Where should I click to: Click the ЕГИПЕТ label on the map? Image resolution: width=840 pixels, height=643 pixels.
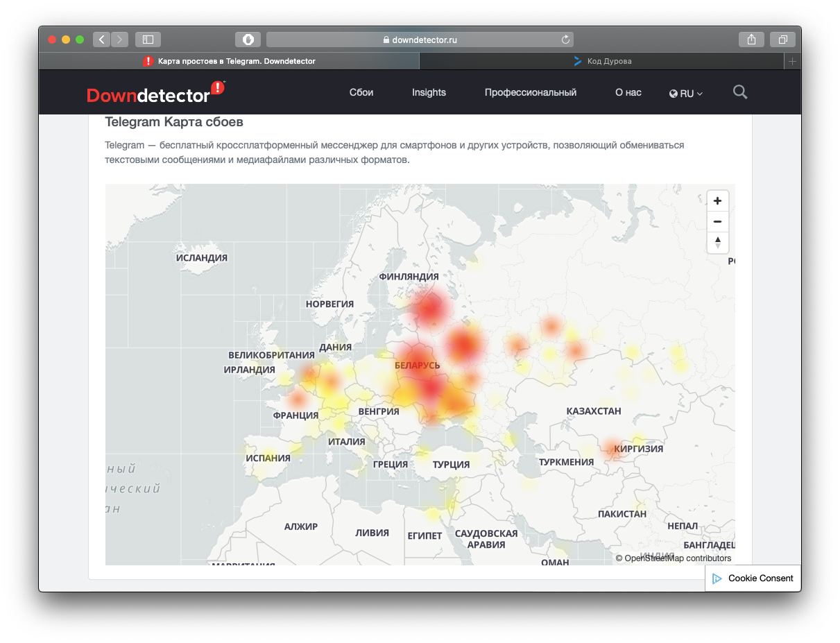pos(425,535)
